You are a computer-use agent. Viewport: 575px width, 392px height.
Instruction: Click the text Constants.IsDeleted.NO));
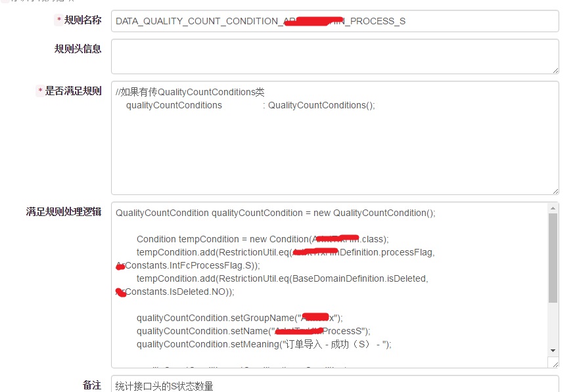pyautogui.click(x=179, y=292)
